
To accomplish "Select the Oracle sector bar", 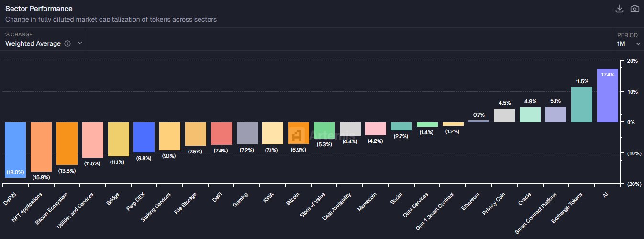I will pos(530,115).
